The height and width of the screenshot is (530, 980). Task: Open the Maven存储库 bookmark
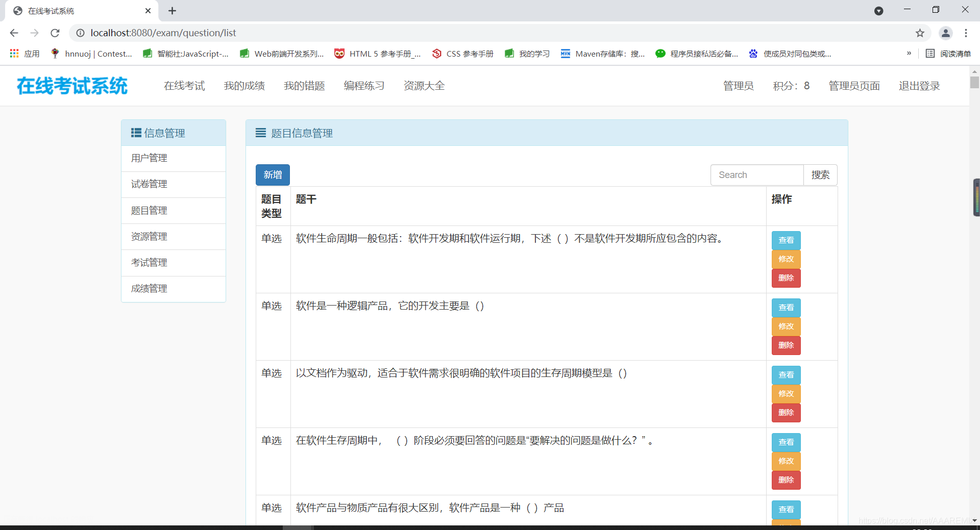pos(603,54)
